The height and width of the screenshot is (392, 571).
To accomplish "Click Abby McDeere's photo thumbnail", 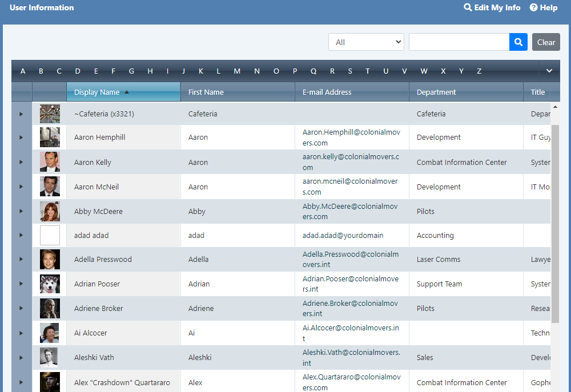I will tap(50, 211).
